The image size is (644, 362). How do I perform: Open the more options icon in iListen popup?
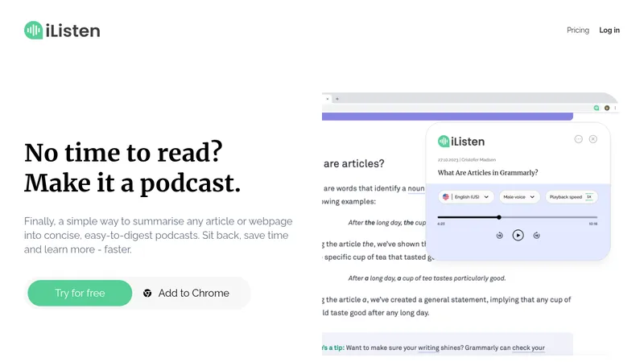pos(578,139)
